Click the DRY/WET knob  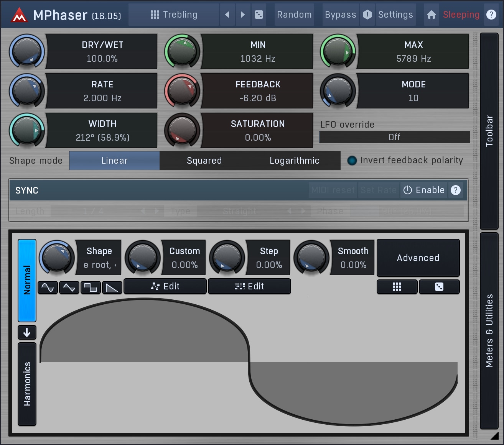(27, 51)
